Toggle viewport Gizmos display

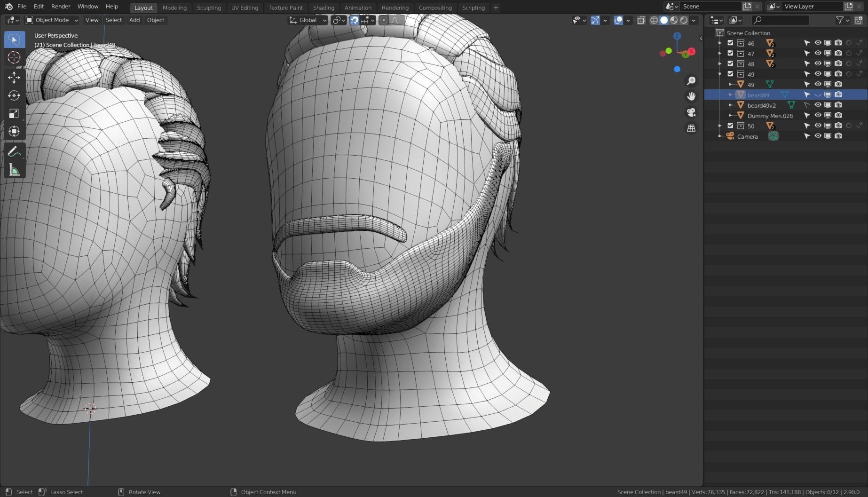coord(595,20)
